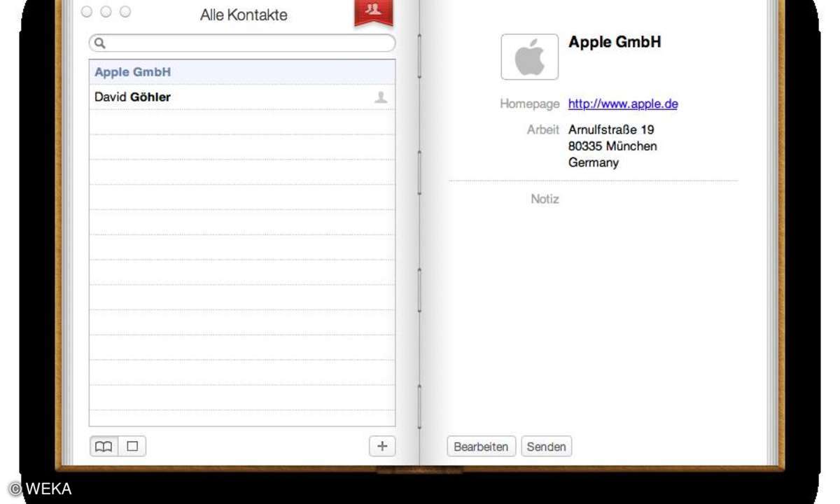
Task: Click the search magnifier icon
Action: [x=99, y=43]
